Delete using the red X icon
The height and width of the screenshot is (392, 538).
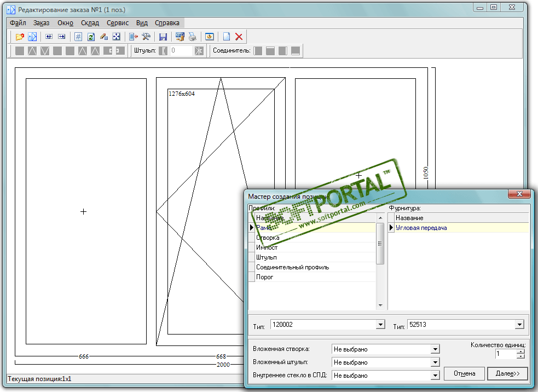tap(239, 37)
